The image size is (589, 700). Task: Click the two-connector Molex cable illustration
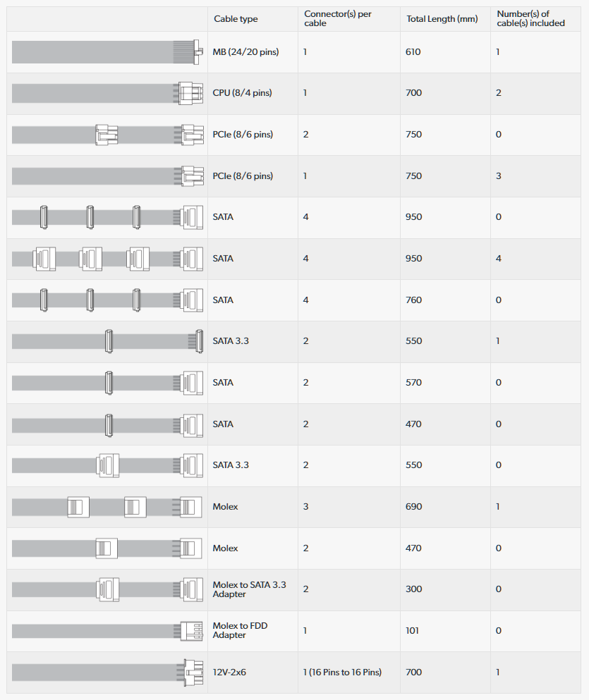(107, 548)
